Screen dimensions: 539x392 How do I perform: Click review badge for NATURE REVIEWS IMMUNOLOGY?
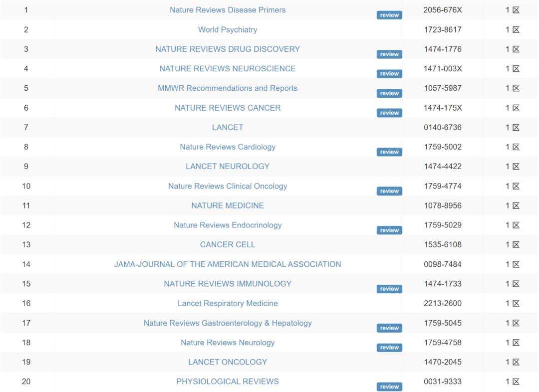coord(389,289)
